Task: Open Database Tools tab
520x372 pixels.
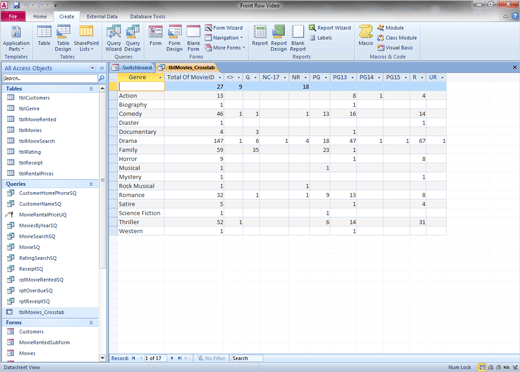Action: point(147,16)
